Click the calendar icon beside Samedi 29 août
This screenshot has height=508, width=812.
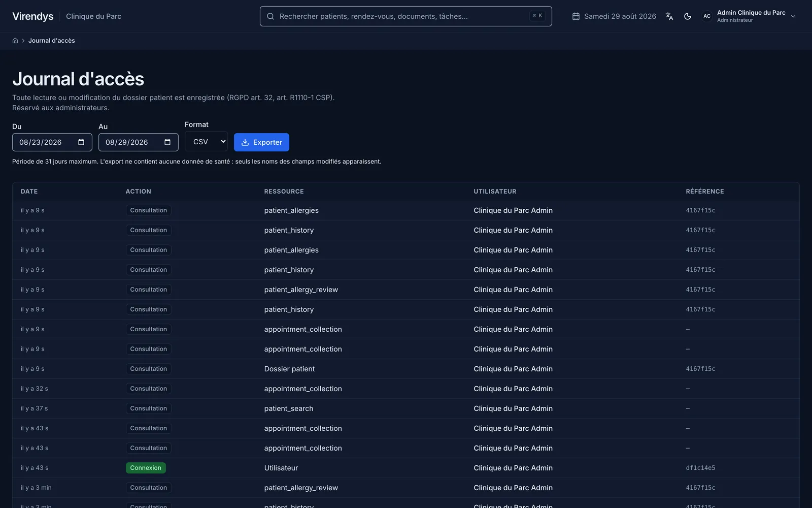(x=576, y=16)
